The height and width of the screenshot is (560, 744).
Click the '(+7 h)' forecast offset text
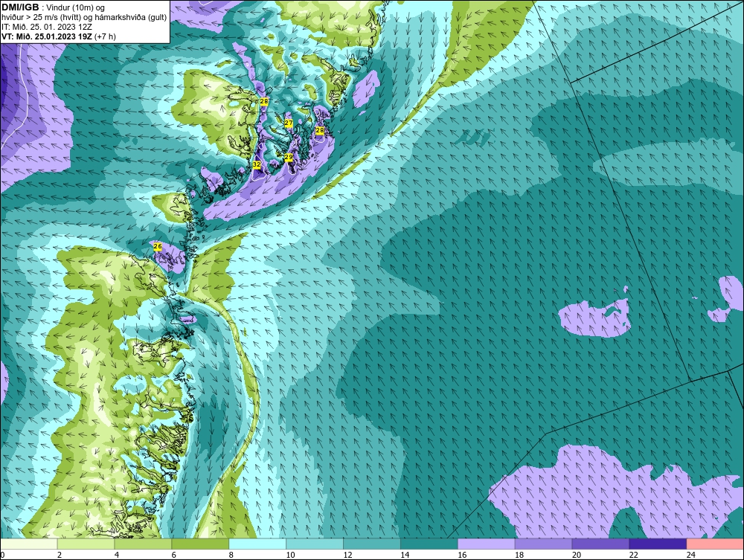tap(105, 36)
